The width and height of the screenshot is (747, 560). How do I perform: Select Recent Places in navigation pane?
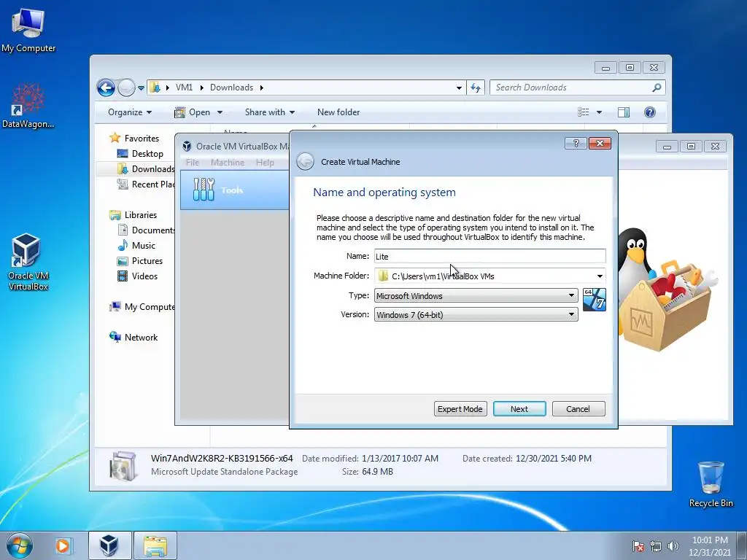coord(146,184)
